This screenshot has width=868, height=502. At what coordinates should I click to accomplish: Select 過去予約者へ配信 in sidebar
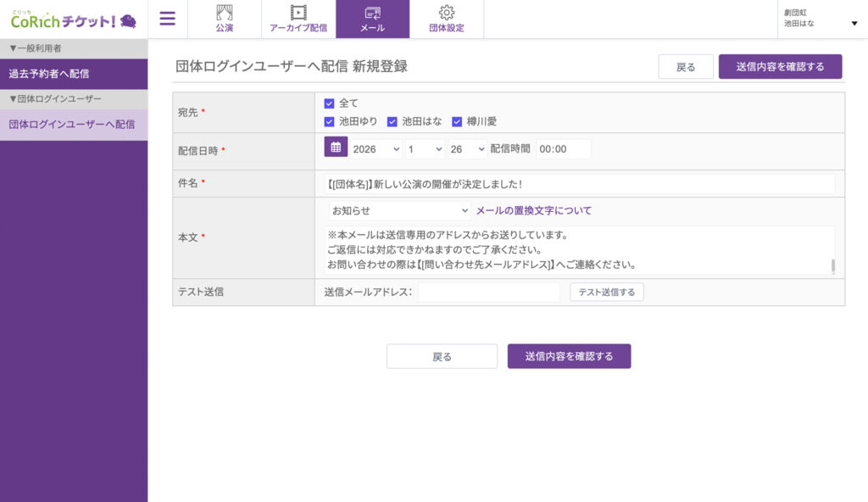[74, 74]
